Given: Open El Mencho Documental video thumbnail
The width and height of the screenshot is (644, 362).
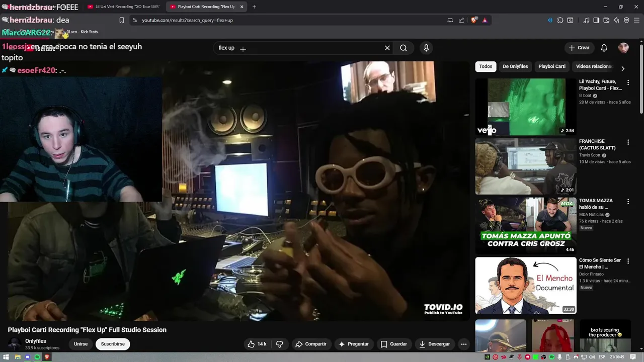Looking at the screenshot, I should 526,286.
